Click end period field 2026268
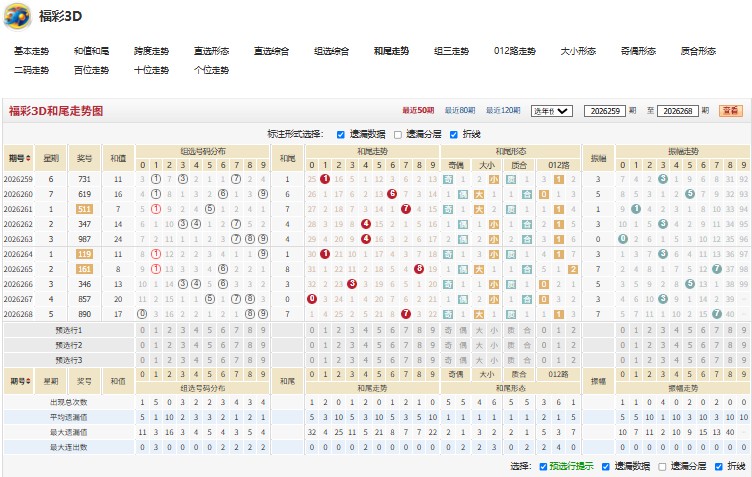Image resolution: width=752 pixels, height=477 pixels. pyautogui.click(x=678, y=111)
